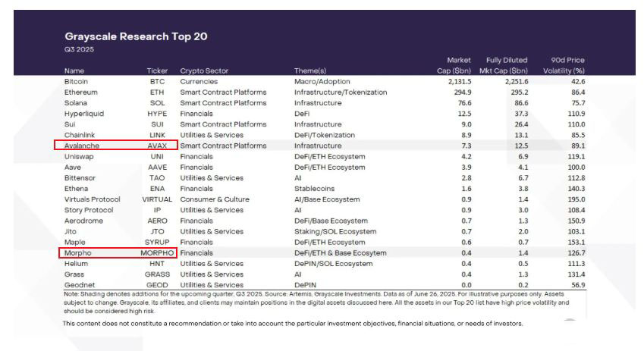Click the 'DeFi/Tokenization' theme cell
Viewport: 644px width, 351px height.
[x=325, y=135]
